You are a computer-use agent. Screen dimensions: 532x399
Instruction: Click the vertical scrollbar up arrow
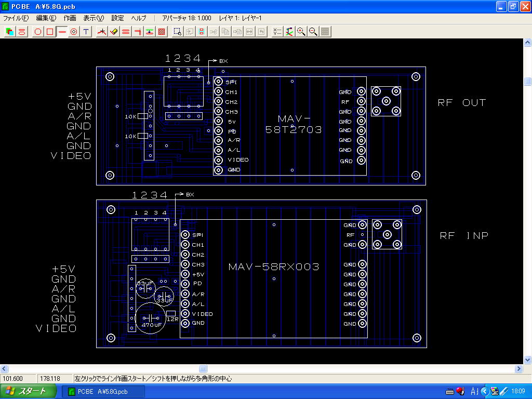(x=528, y=43)
